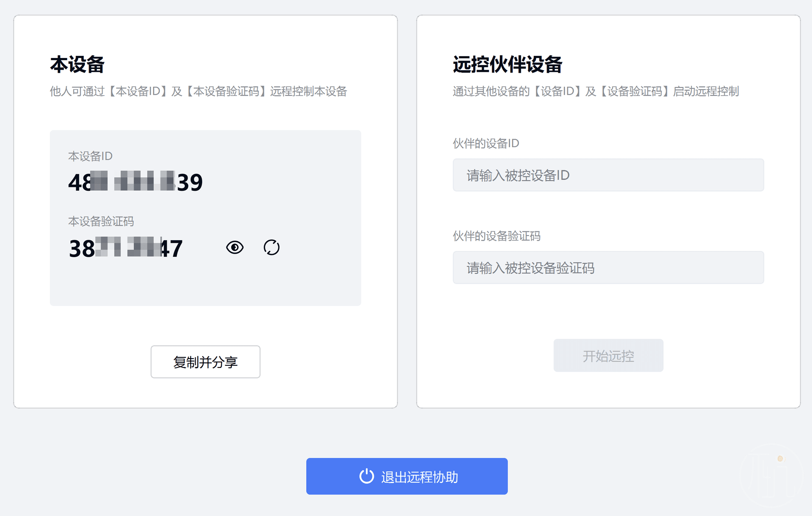This screenshot has width=812, height=516.
Task: Select the masked 本设备验证码 number
Action: [x=126, y=248]
